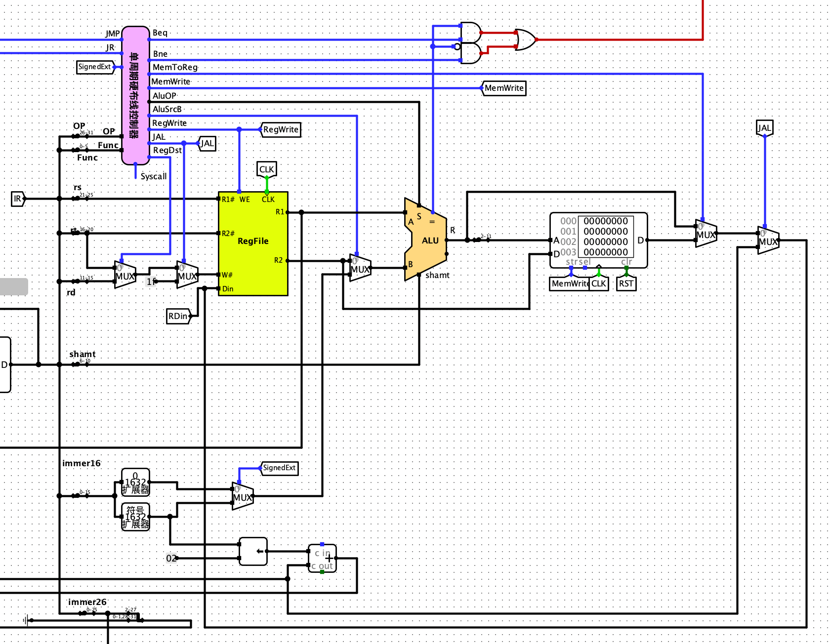Click the Bne output label

tap(160, 54)
